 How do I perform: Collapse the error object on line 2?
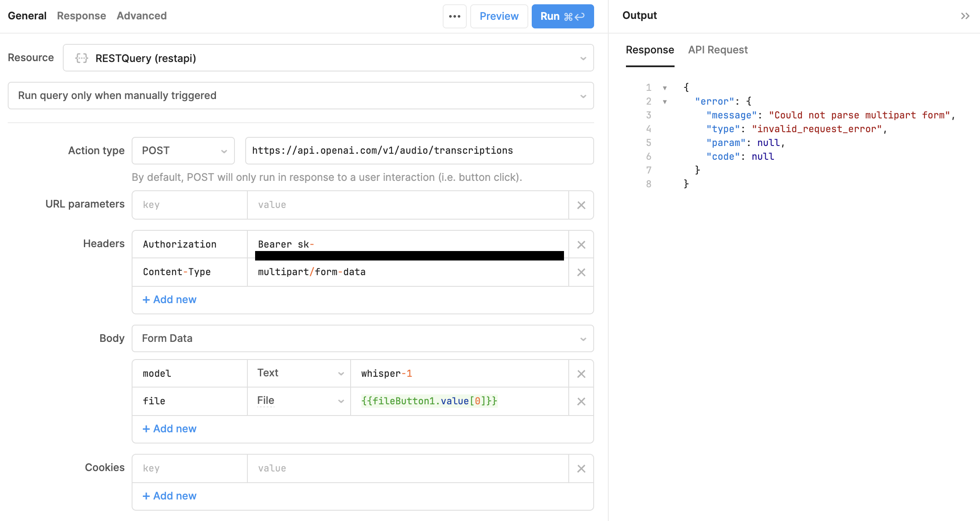665,102
